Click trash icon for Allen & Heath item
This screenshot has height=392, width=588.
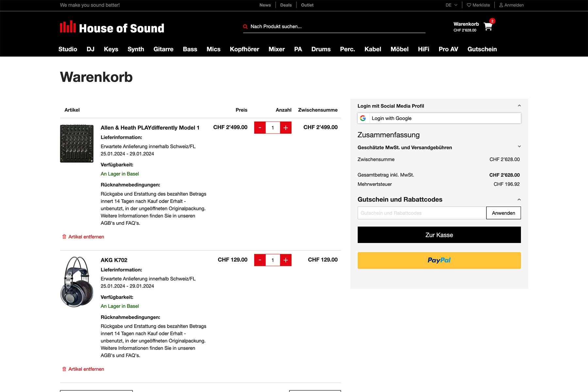tap(64, 237)
